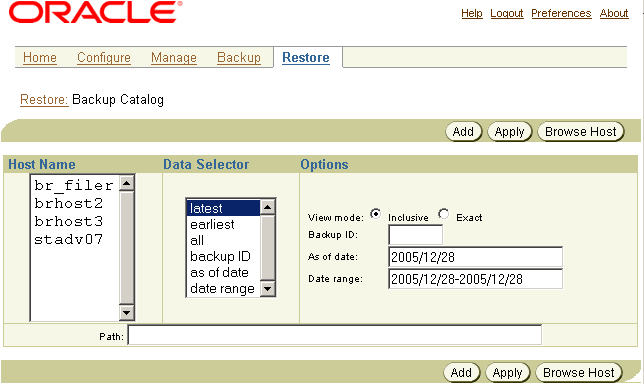Image resolution: width=644 pixels, height=384 pixels.
Task: Click the Oracle logo
Action: 95,12
